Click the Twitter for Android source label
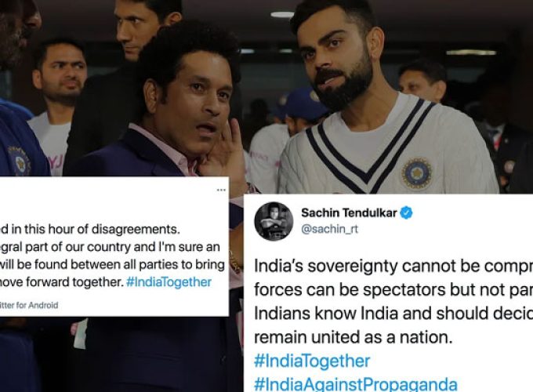The image size is (533, 392). coord(29,305)
